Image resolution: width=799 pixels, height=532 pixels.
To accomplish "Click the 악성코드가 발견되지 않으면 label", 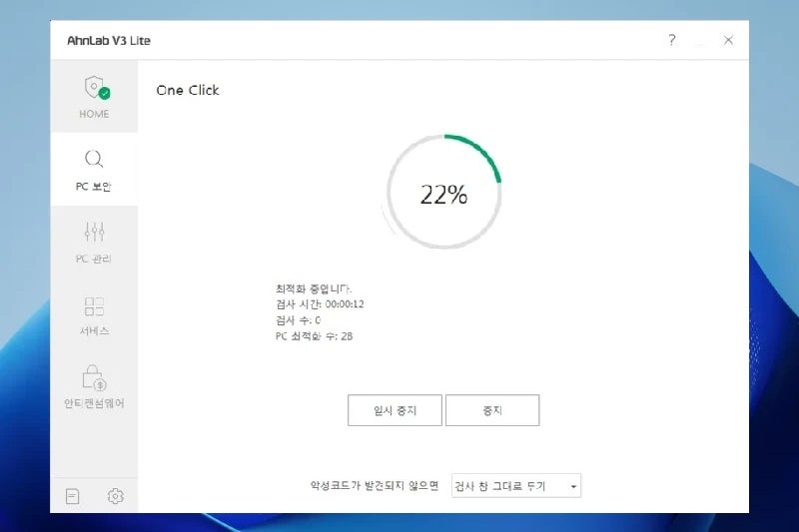I will pyautogui.click(x=375, y=486).
